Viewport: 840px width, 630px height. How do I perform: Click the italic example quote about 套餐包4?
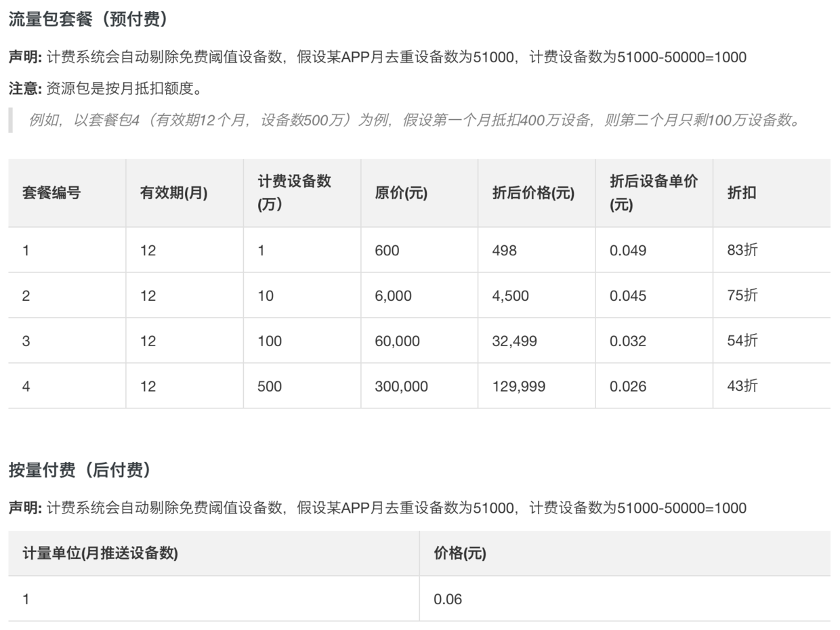click(415, 121)
